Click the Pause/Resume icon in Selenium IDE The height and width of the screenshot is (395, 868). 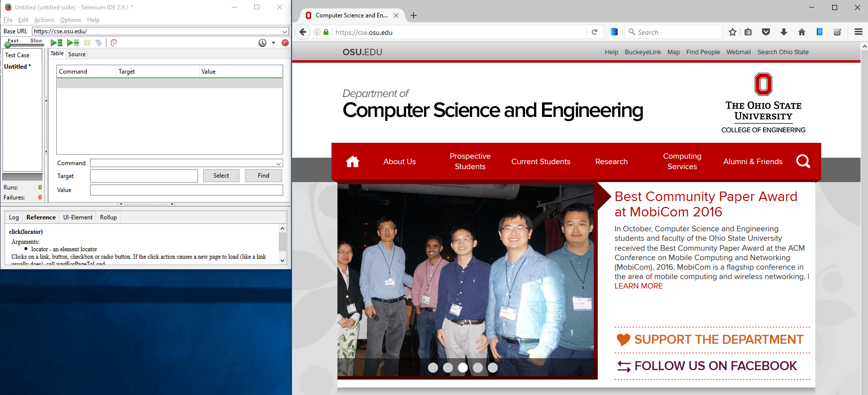(87, 43)
